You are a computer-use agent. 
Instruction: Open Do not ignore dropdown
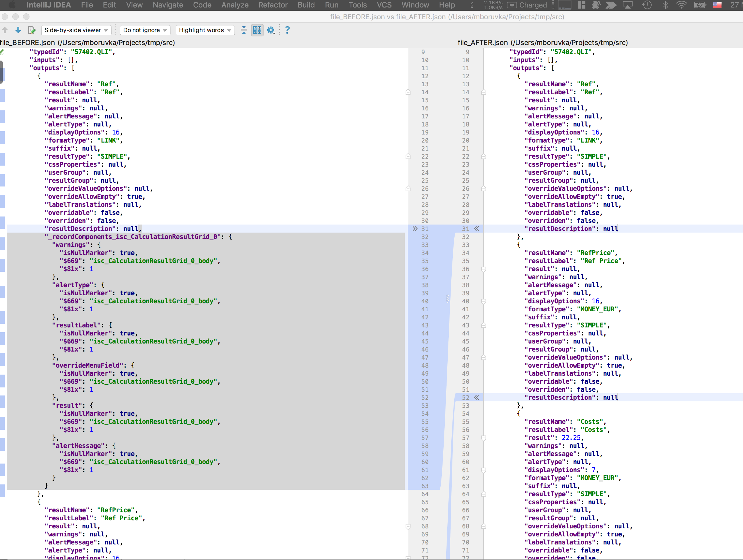pyautogui.click(x=145, y=30)
